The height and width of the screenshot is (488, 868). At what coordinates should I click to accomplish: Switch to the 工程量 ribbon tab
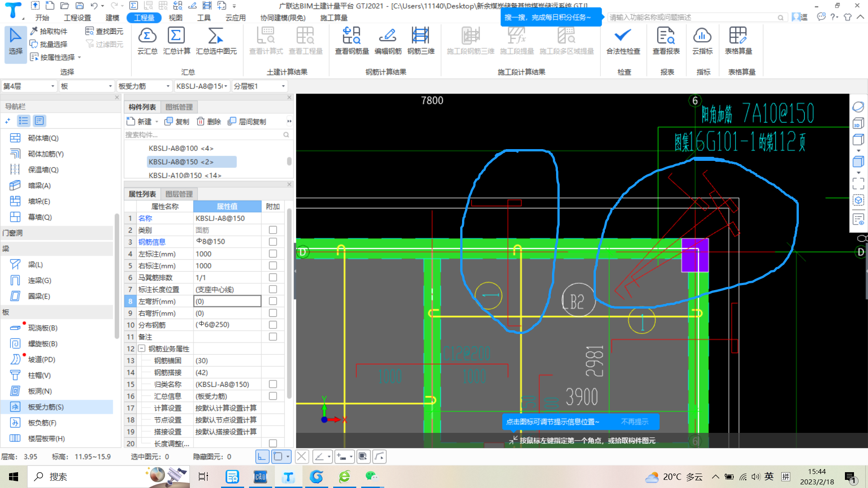[144, 18]
